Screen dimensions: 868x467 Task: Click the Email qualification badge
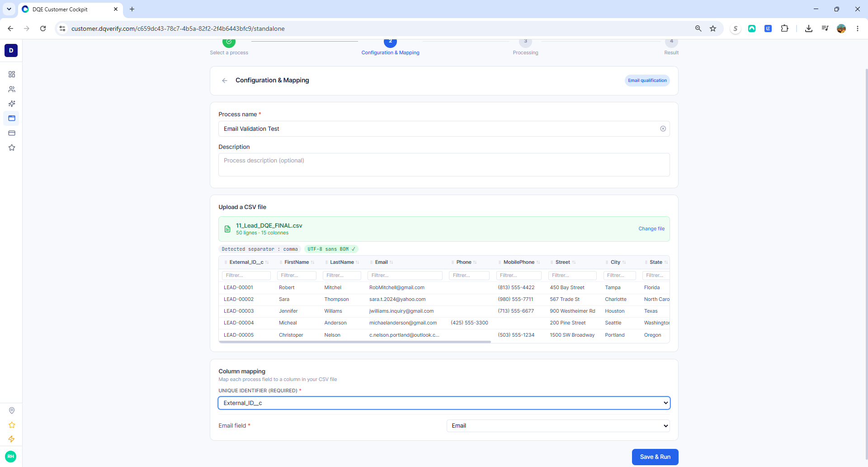[647, 81]
